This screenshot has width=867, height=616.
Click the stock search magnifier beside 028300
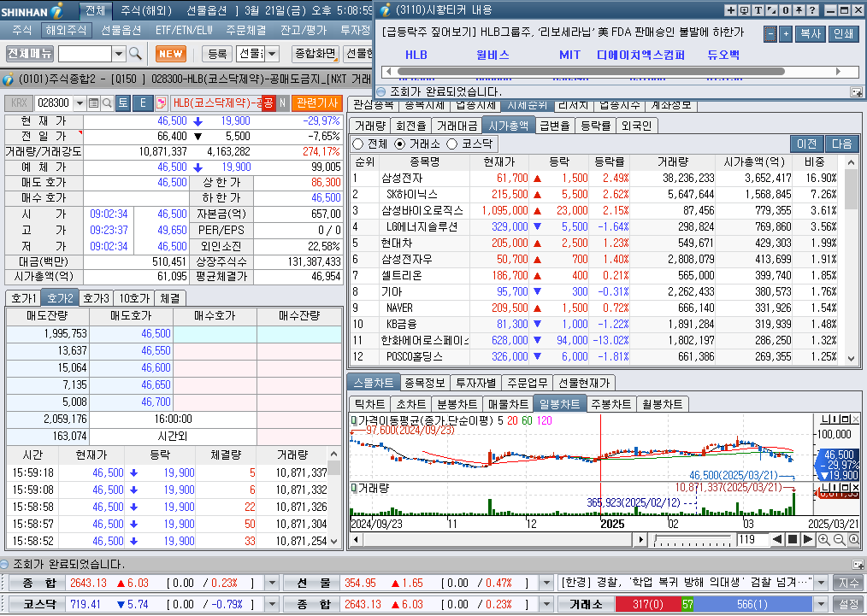[107, 103]
